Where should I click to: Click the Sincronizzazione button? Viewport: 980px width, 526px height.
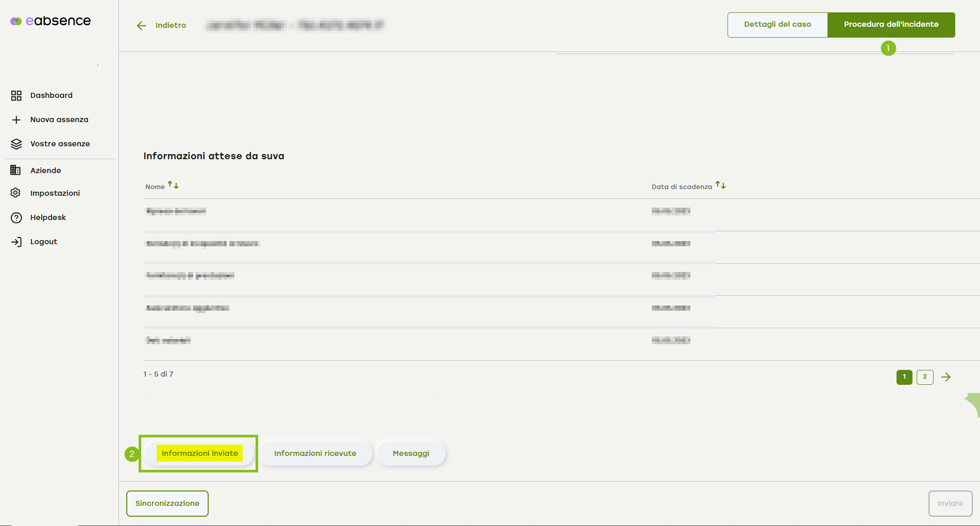coord(167,503)
